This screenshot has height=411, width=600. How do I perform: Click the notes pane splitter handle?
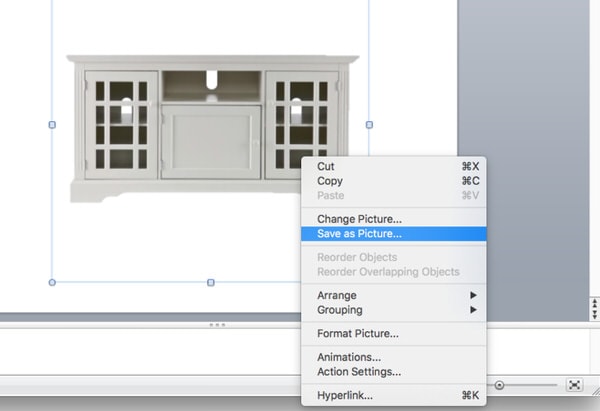[x=216, y=325]
